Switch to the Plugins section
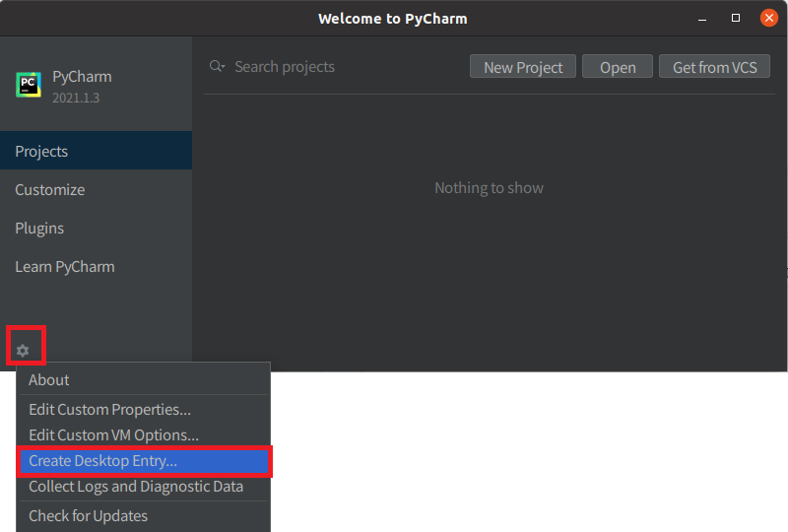This screenshot has height=532, width=788. pos(96,228)
